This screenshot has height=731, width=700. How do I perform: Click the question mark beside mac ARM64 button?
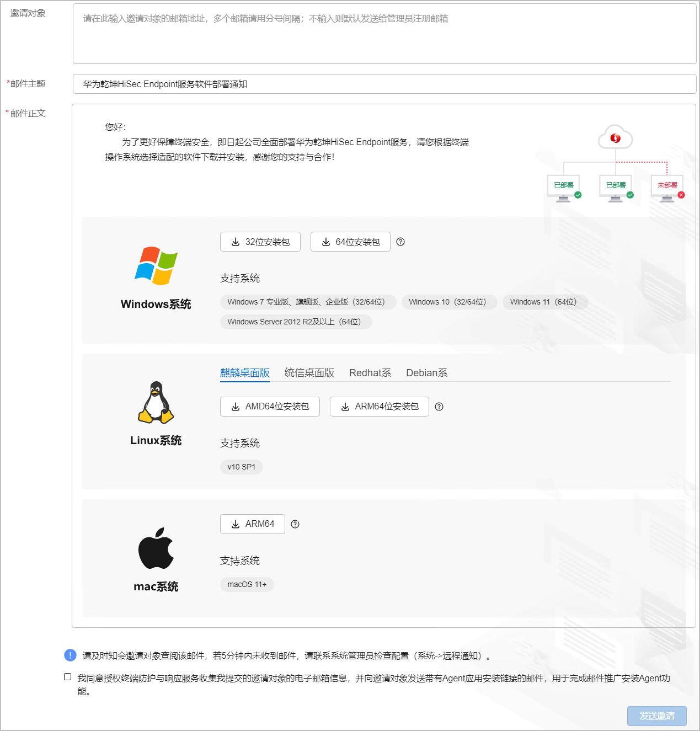coord(295,524)
